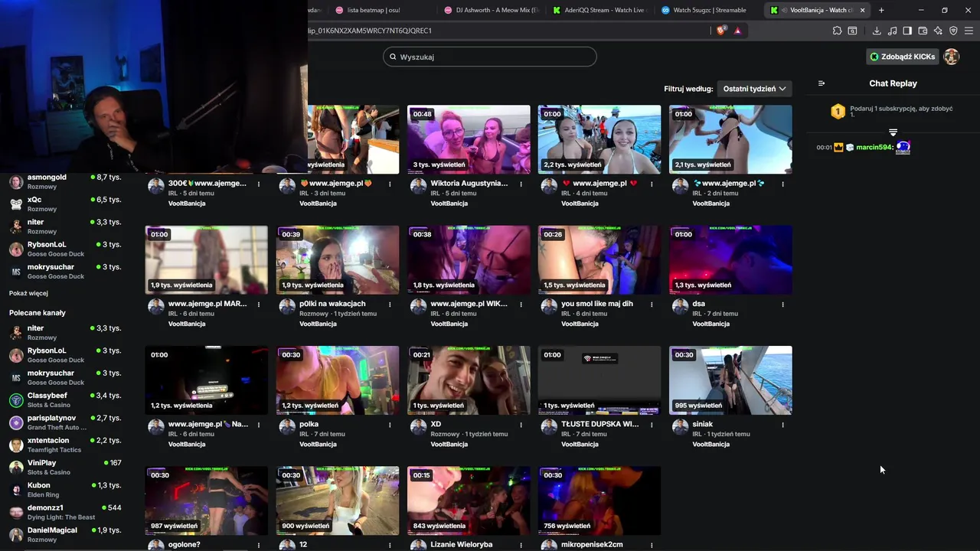Screen dimensions: 980x551
Task: Open the browser hamburger menu
Action: [969, 31]
